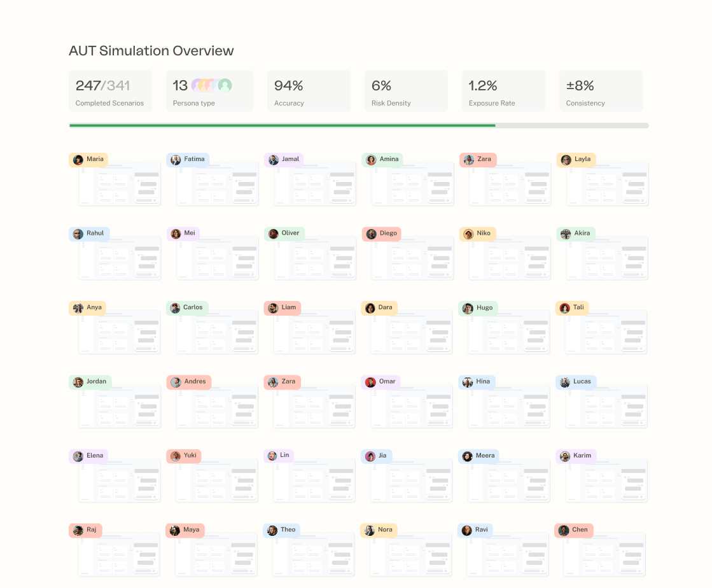This screenshot has width=712, height=588.
Task: Click Layla's avatar picture
Action: pos(566,160)
